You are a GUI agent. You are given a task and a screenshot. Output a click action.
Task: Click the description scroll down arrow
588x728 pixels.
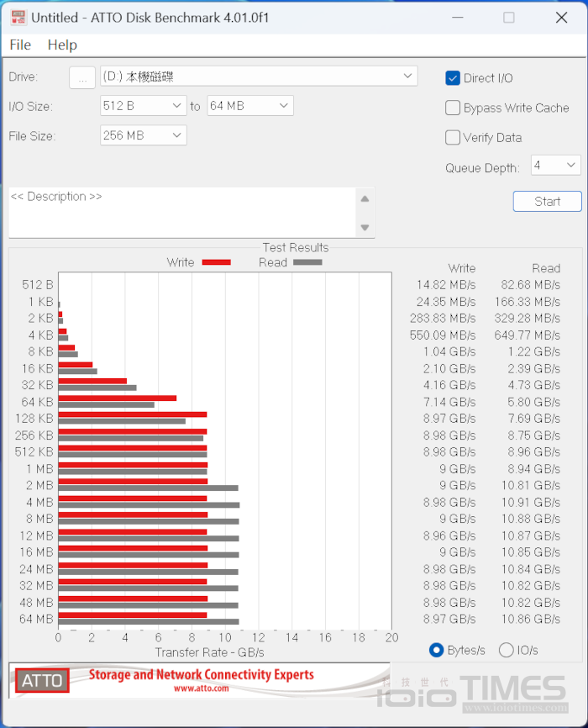365,228
